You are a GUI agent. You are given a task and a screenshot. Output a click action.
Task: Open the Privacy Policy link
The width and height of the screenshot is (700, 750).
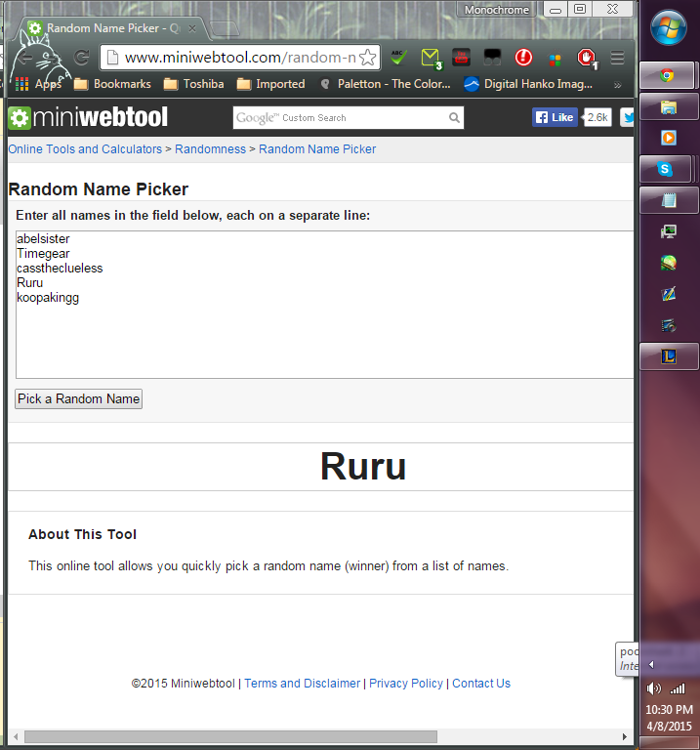point(406,684)
